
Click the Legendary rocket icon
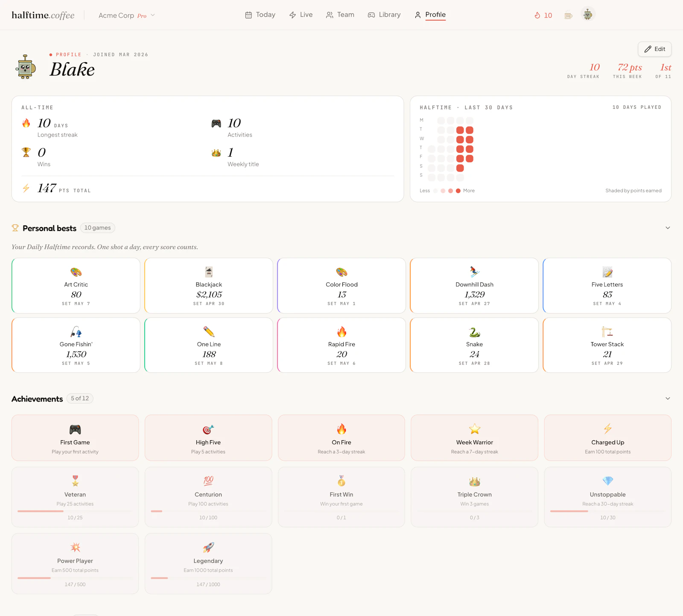coord(208,547)
